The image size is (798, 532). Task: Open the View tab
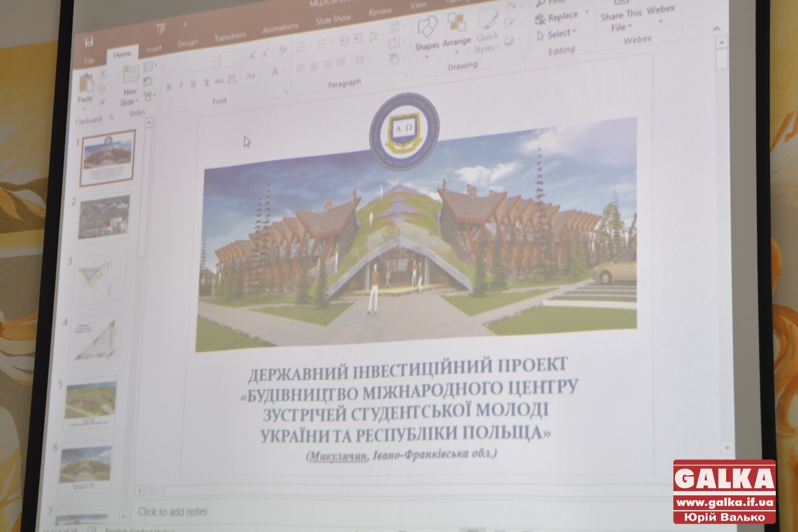pos(418,5)
